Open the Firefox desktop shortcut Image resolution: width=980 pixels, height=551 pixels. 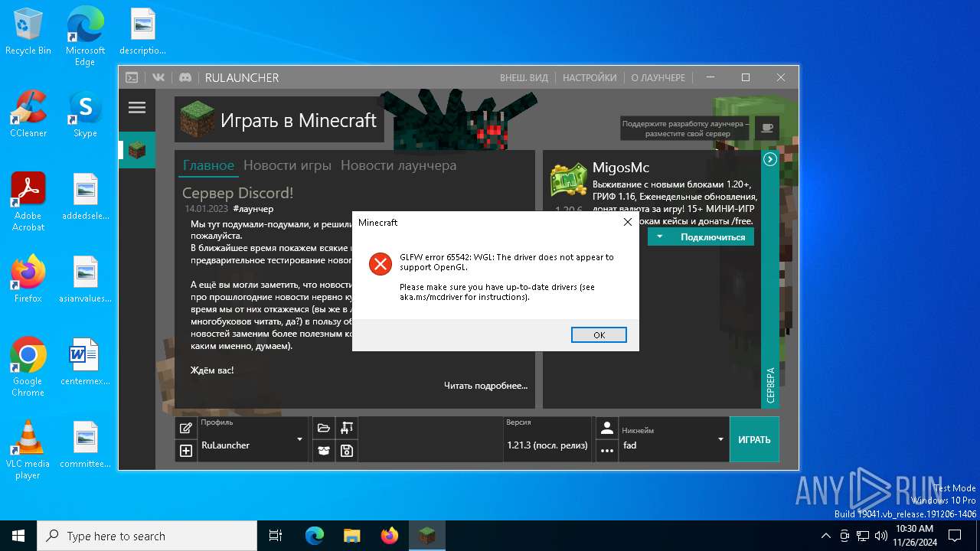28,279
